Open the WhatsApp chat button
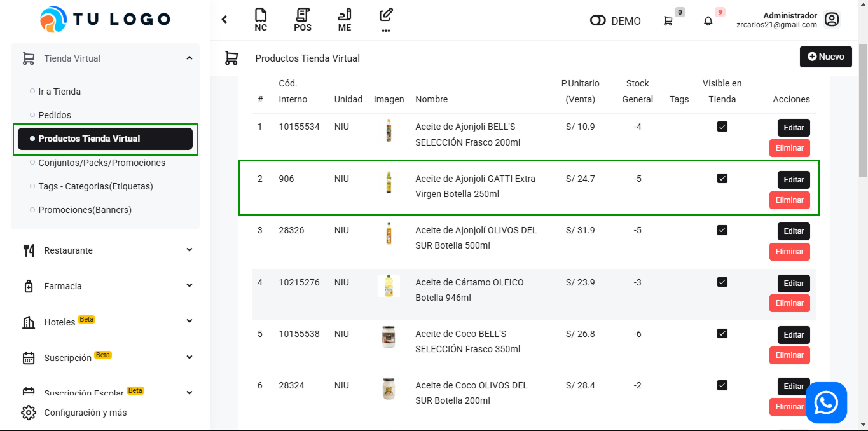The width and height of the screenshot is (868, 431). 826,402
